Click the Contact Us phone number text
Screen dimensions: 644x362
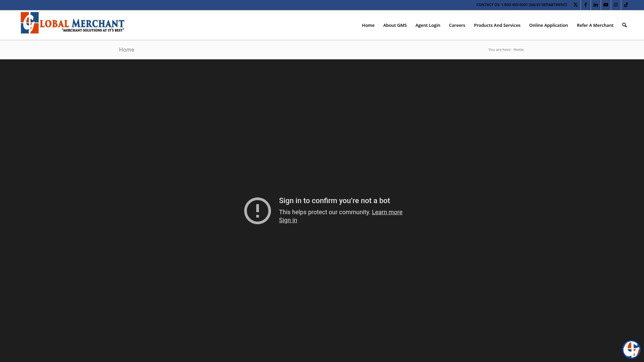(x=522, y=5)
